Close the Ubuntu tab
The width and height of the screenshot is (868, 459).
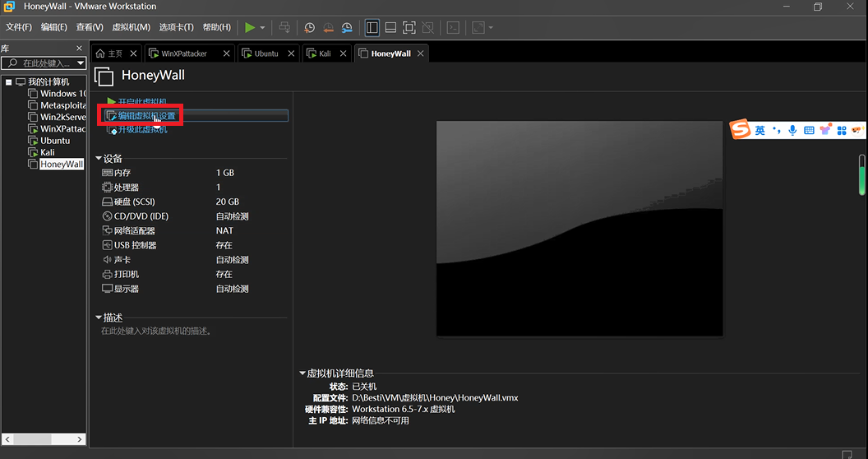tap(291, 53)
